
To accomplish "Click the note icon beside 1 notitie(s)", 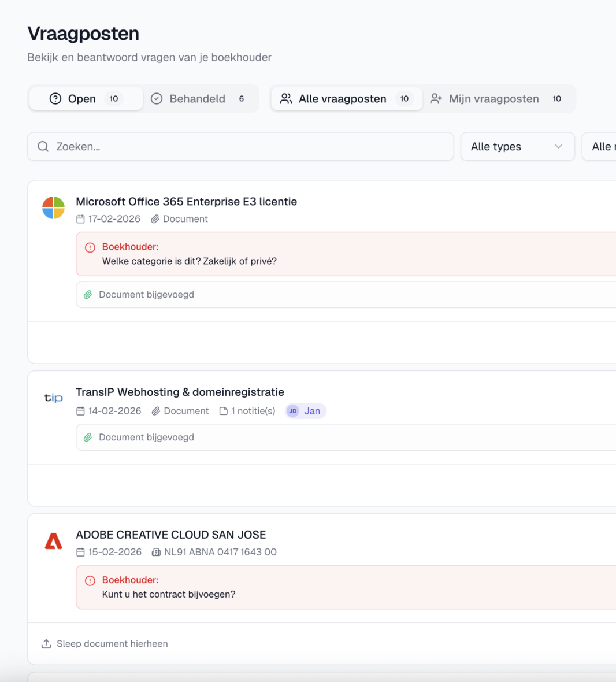I will [x=224, y=411].
